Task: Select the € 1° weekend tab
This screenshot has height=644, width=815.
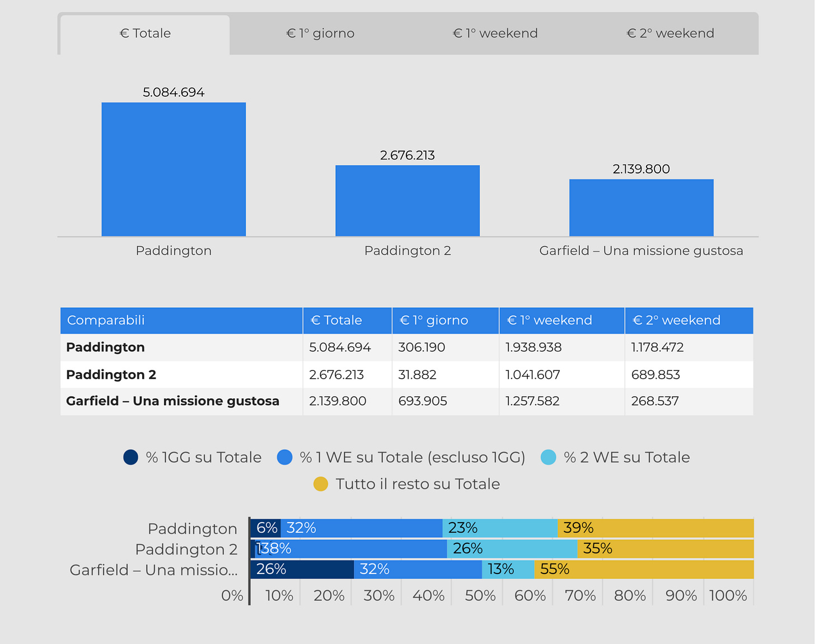Action: tap(495, 34)
